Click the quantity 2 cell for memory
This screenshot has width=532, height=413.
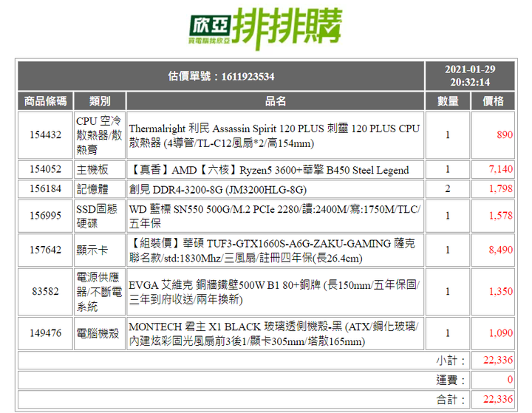[448, 188]
